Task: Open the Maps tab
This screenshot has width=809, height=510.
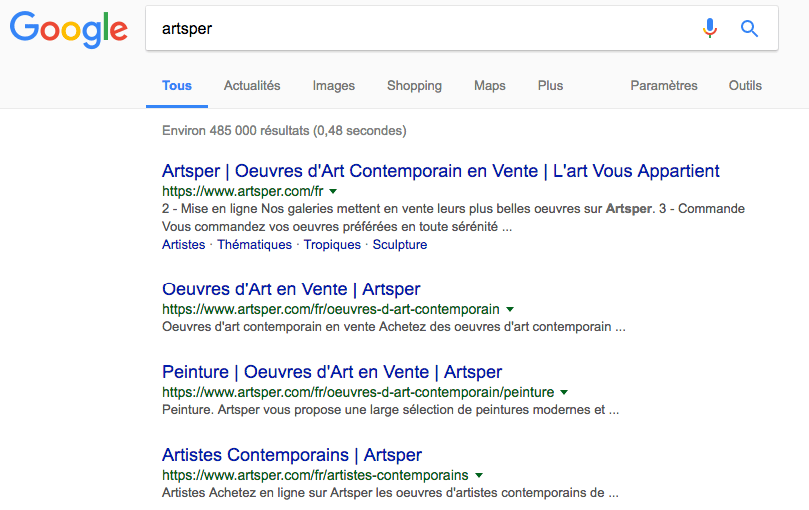Action: (x=490, y=86)
